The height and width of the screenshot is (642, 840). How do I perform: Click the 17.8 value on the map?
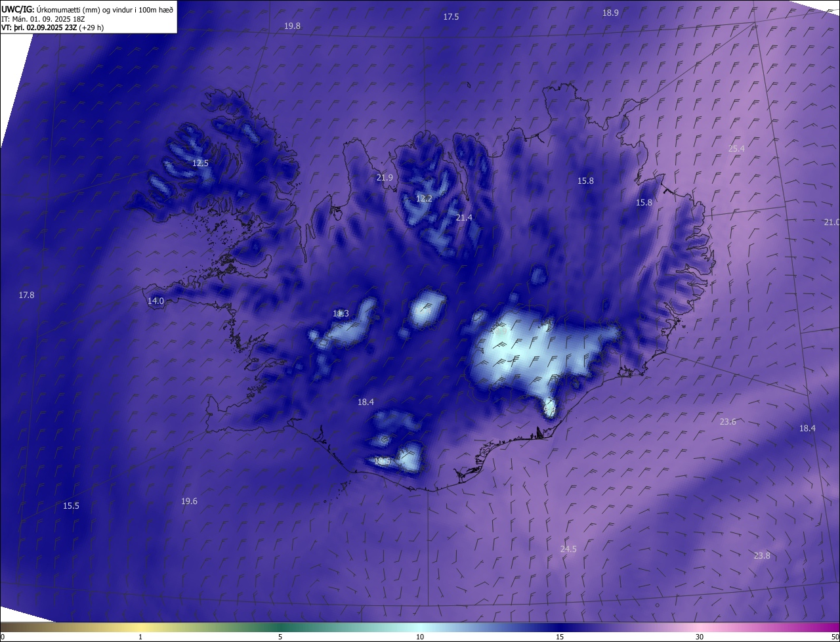coord(26,295)
